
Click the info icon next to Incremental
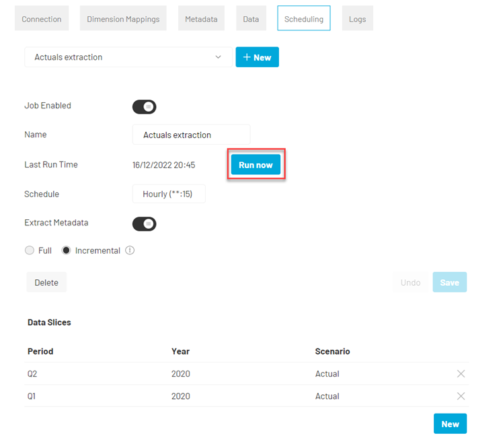coord(130,250)
